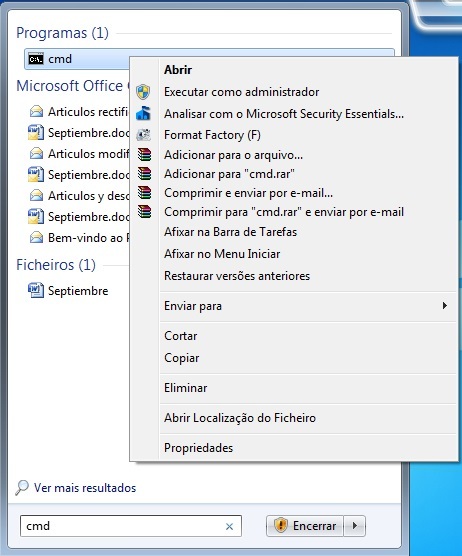Select Abrir in the context menu
The image size is (462, 556).
pyautogui.click(x=178, y=70)
